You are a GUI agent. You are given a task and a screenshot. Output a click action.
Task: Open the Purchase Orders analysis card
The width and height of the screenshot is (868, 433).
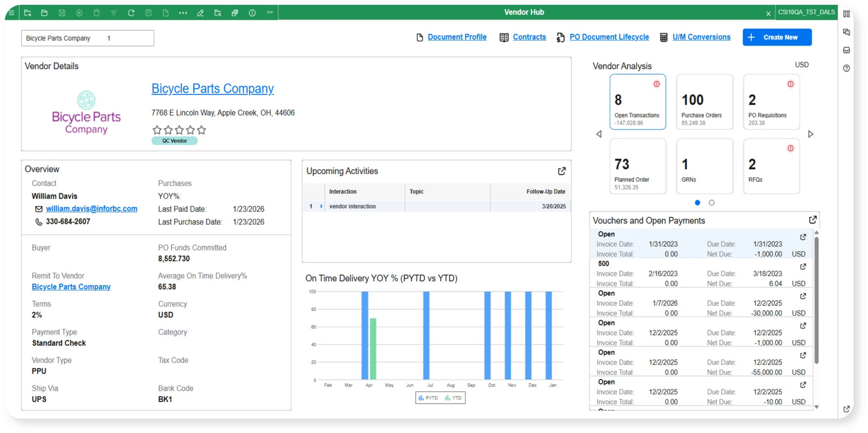coord(705,102)
